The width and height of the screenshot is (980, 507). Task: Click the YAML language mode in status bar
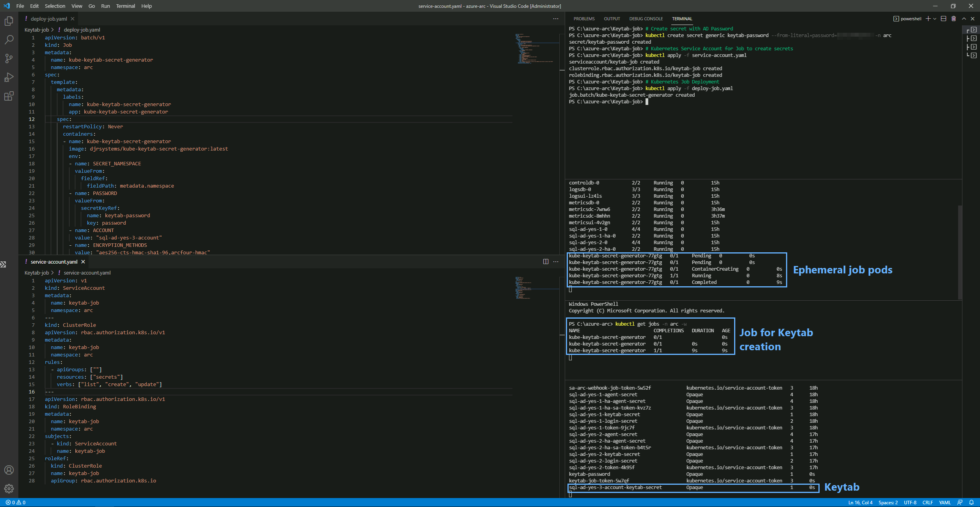point(944,502)
